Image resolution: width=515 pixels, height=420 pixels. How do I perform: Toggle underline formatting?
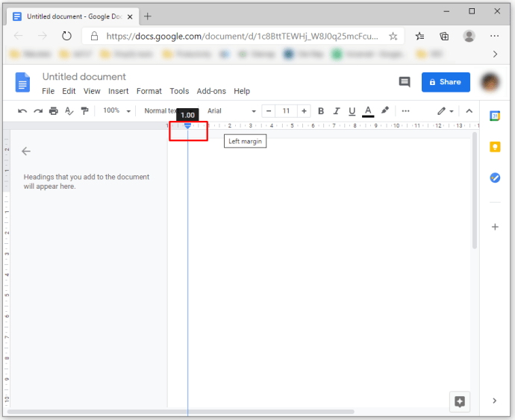(x=352, y=111)
